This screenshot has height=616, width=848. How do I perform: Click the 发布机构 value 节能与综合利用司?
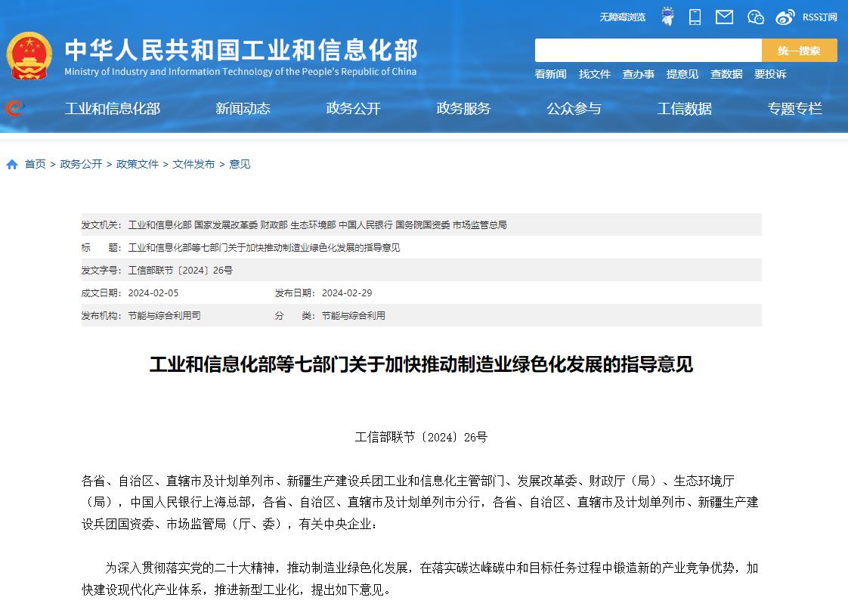pyautogui.click(x=165, y=316)
